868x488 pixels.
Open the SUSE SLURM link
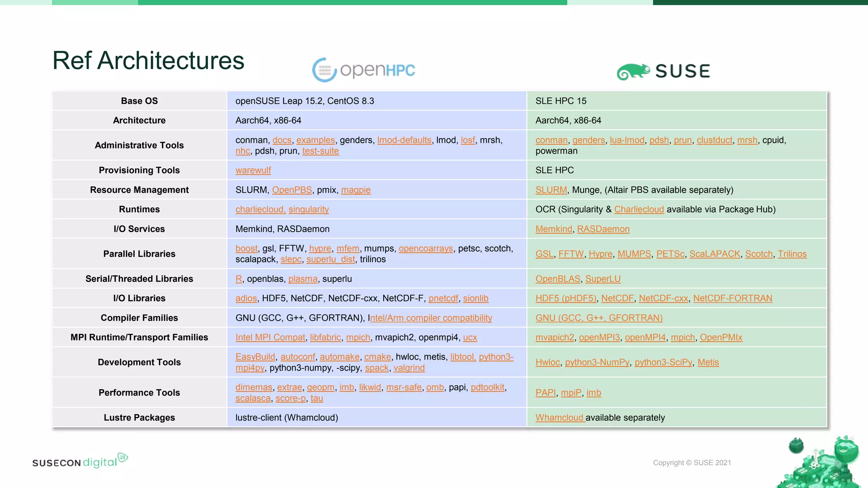pos(551,190)
